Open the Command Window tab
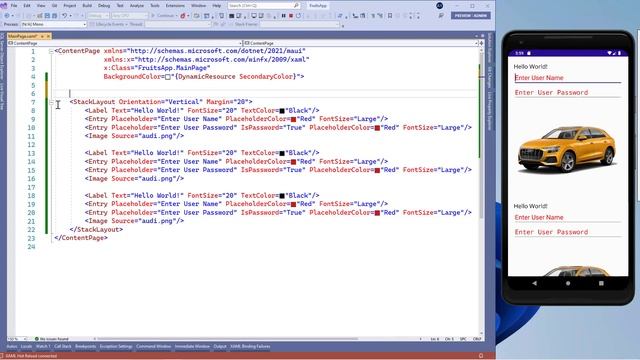The image size is (640, 360). [x=153, y=347]
